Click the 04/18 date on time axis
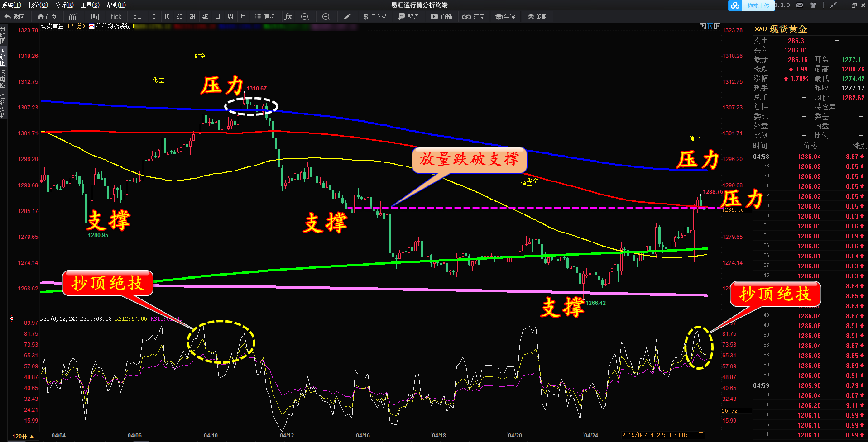The image size is (868, 442). pos(439,436)
